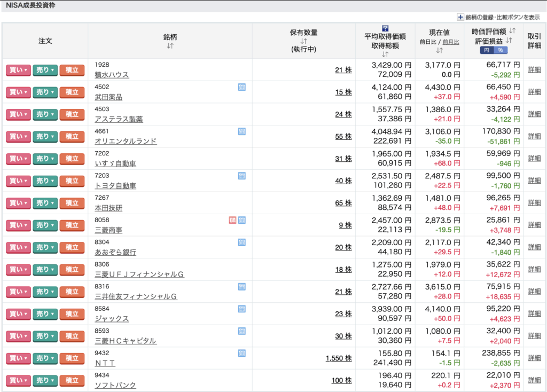Screen dimensions: 547x392
Task: Open 詳細 link for 積水ハウス
Action: pos(534,70)
